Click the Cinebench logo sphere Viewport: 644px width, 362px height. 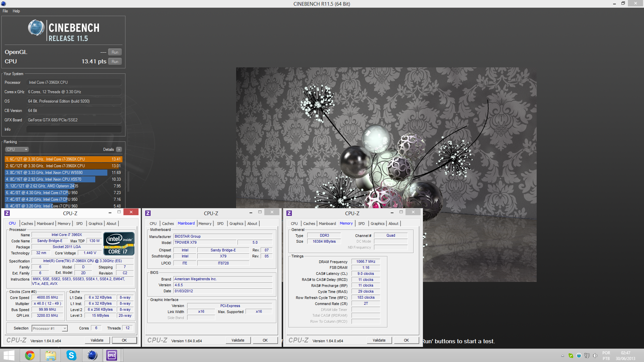pos(36,28)
